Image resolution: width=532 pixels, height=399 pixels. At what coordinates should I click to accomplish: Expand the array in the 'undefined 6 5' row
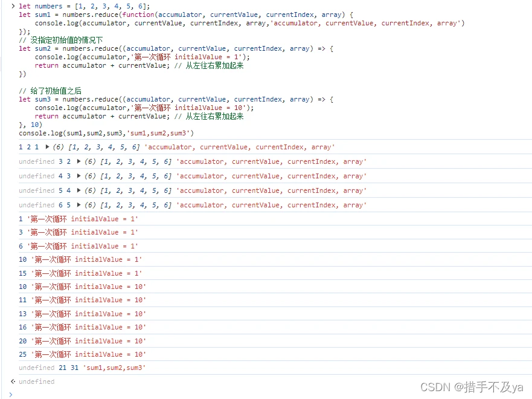(79, 205)
